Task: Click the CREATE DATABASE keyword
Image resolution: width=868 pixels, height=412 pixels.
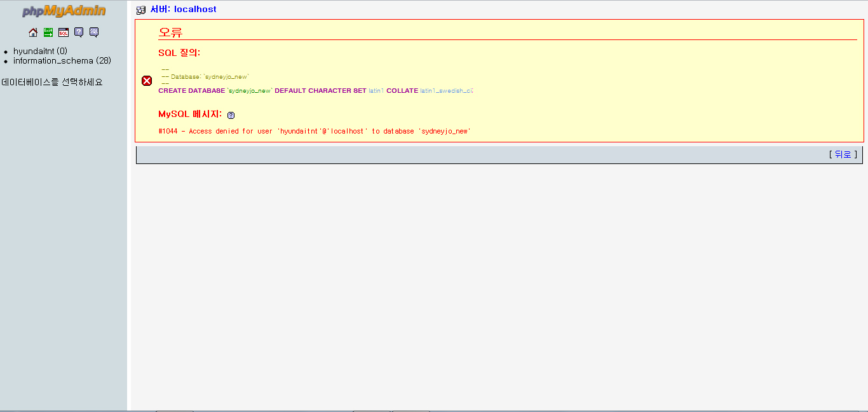Action: pyautogui.click(x=191, y=91)
